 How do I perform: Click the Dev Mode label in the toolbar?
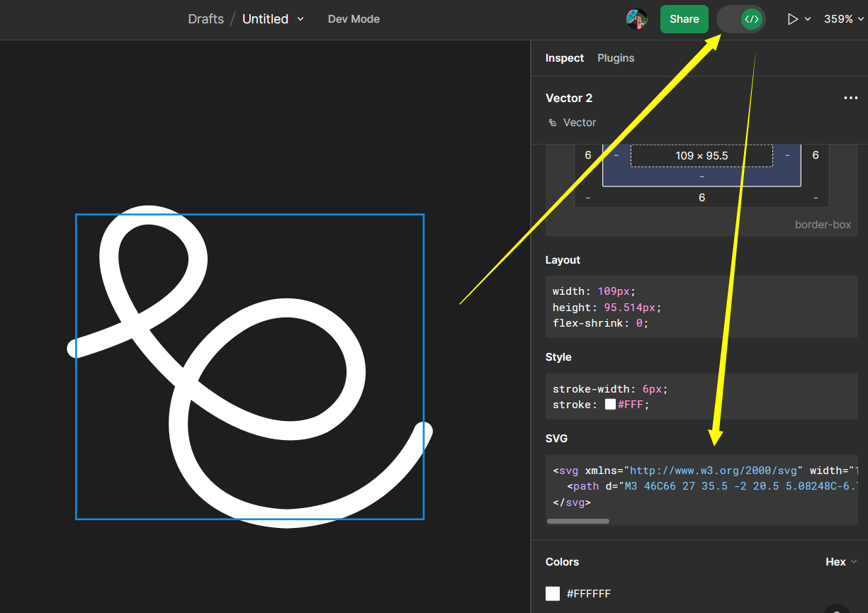click(354, 19)
